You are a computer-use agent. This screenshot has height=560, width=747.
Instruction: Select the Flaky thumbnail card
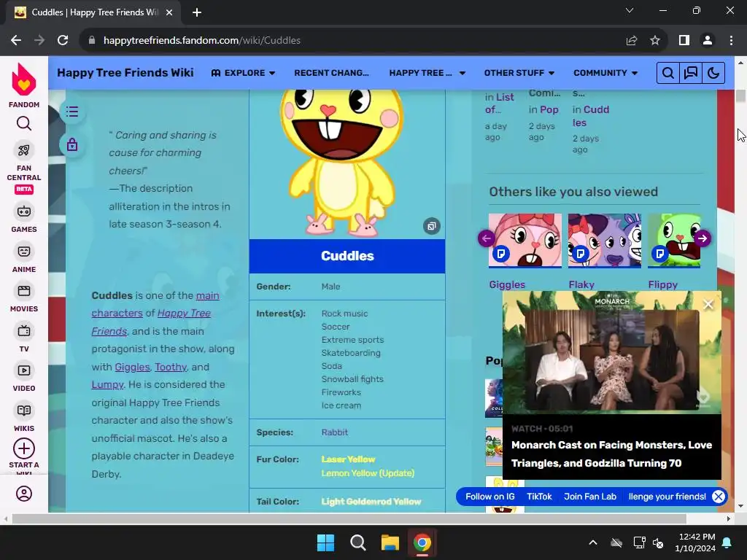(605, 241)
